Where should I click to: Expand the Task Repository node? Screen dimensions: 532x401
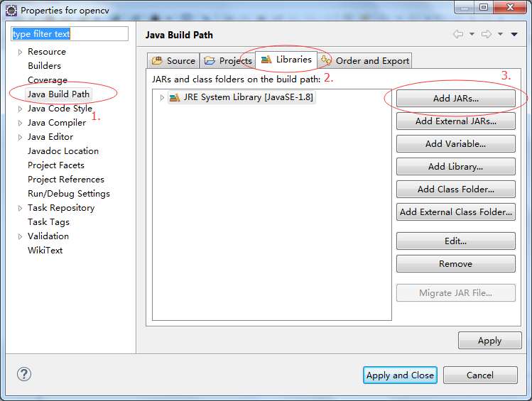[20, 208]
